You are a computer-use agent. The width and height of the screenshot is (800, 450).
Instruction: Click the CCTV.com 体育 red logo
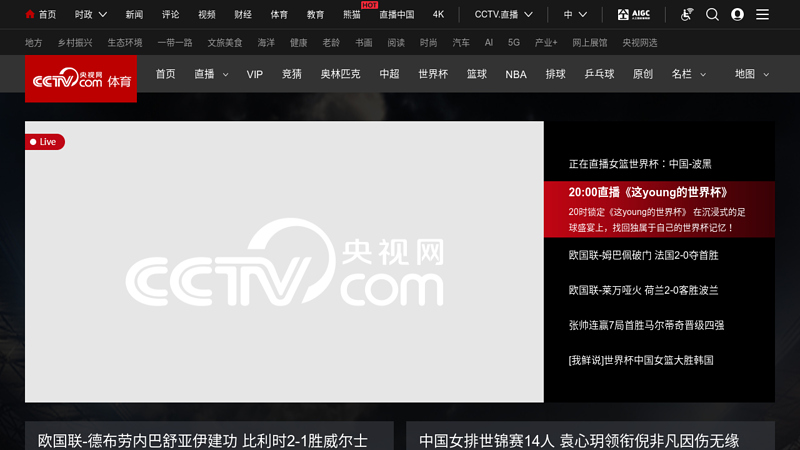81,79
